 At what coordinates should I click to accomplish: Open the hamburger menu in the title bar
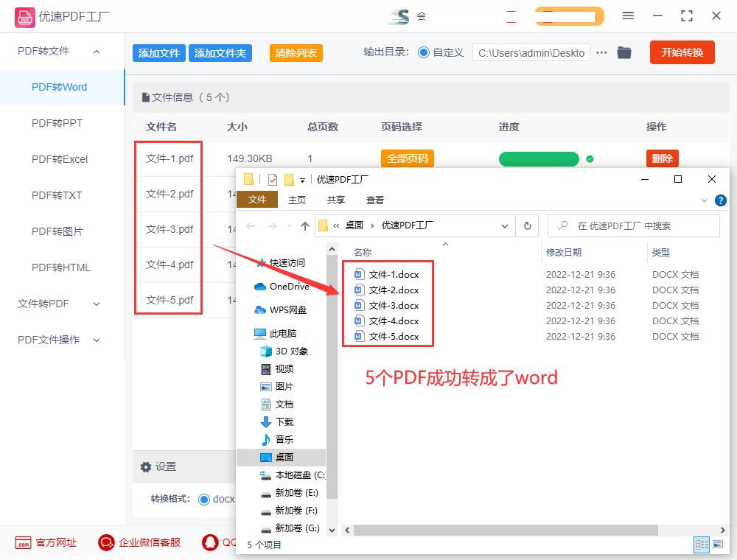point(629,15)
